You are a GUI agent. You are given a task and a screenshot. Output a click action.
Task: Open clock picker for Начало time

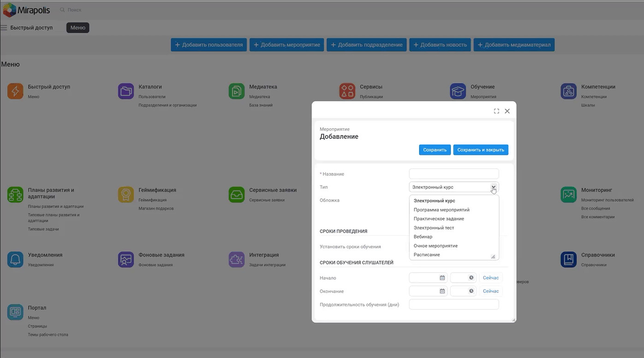[471, 278]
